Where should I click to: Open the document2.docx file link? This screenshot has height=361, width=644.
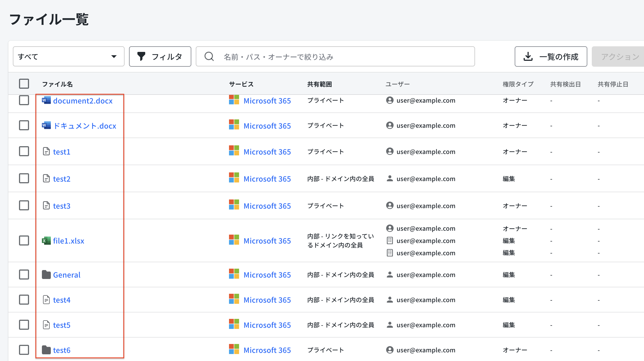coord(83,100)
